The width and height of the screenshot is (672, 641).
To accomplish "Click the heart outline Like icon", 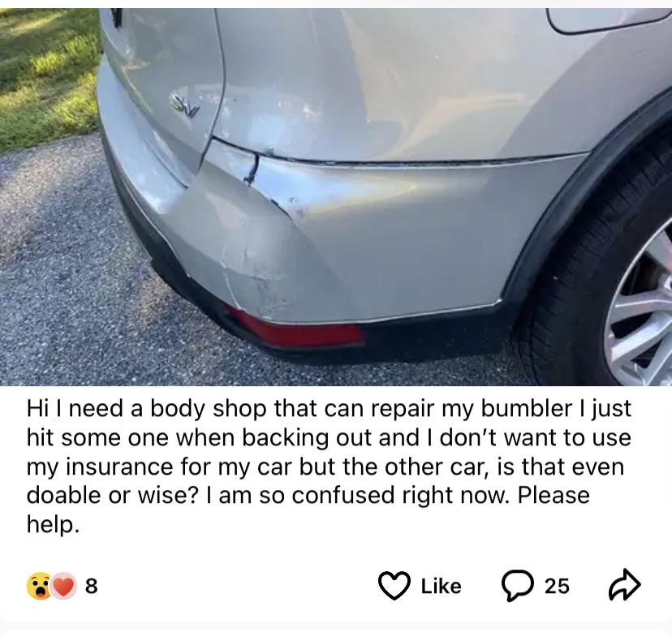I will pos(394,585).
